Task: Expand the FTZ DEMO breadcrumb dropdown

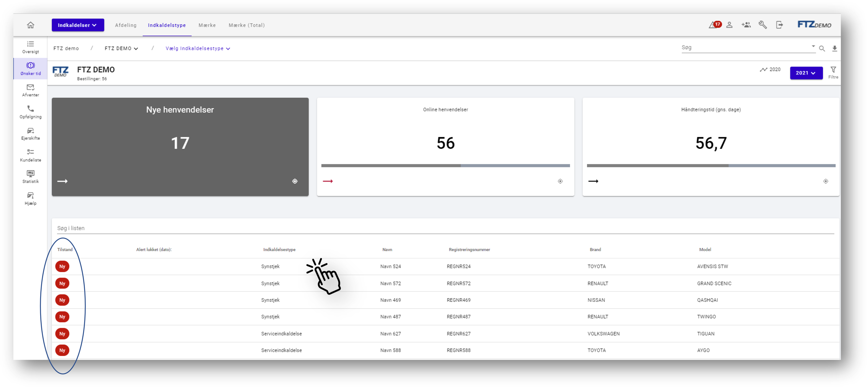Action: click(x=121, y=49)
